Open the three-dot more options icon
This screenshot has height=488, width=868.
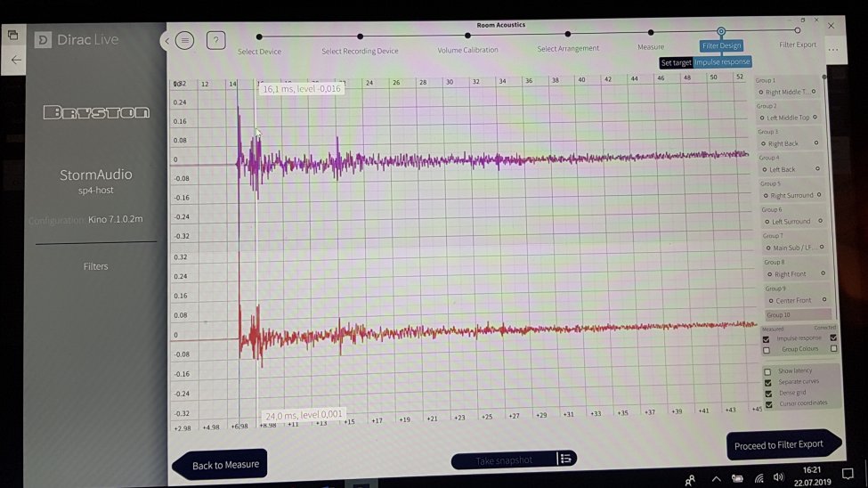tap(833, 50)
